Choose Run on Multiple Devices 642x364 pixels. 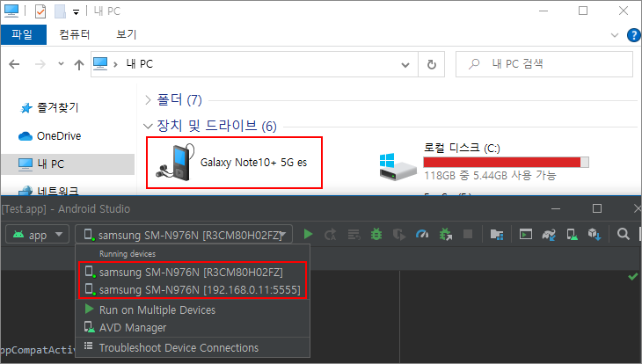click(x=192, y=310)
